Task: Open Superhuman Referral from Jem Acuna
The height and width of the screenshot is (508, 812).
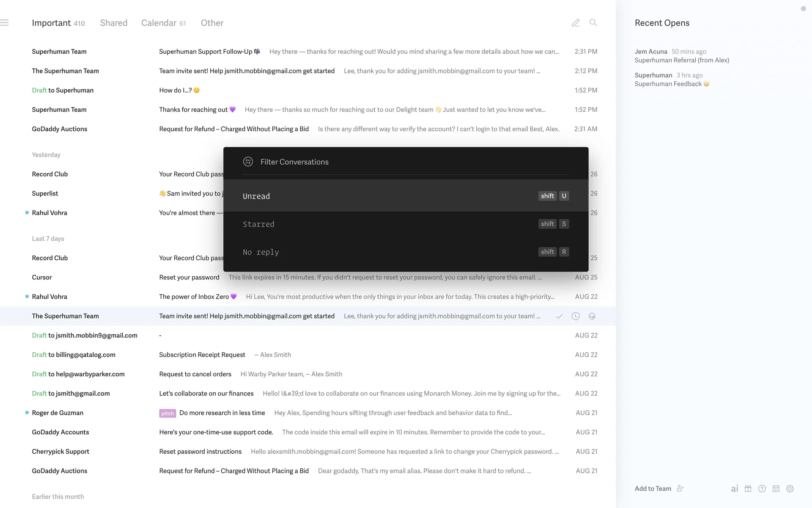Action: tap(682, 60)
